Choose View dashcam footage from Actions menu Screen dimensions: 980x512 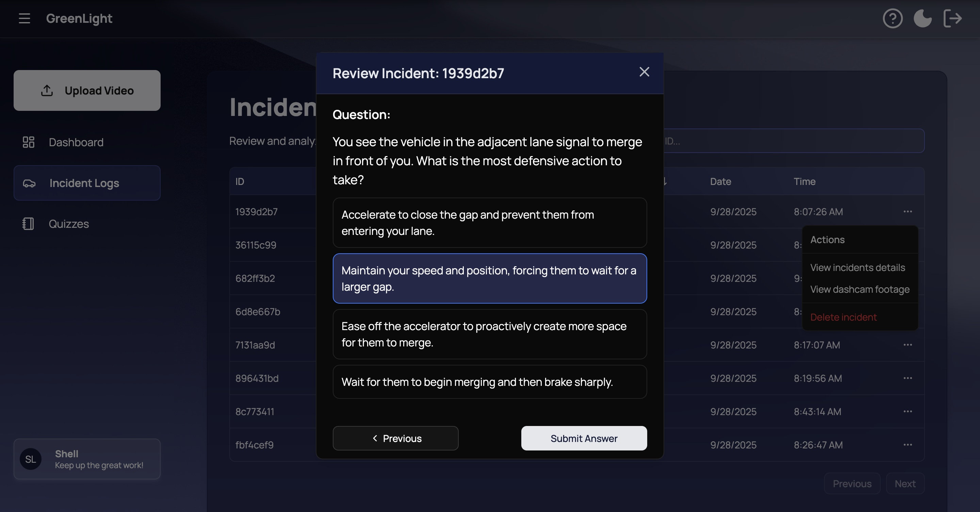tap(860, 289)
